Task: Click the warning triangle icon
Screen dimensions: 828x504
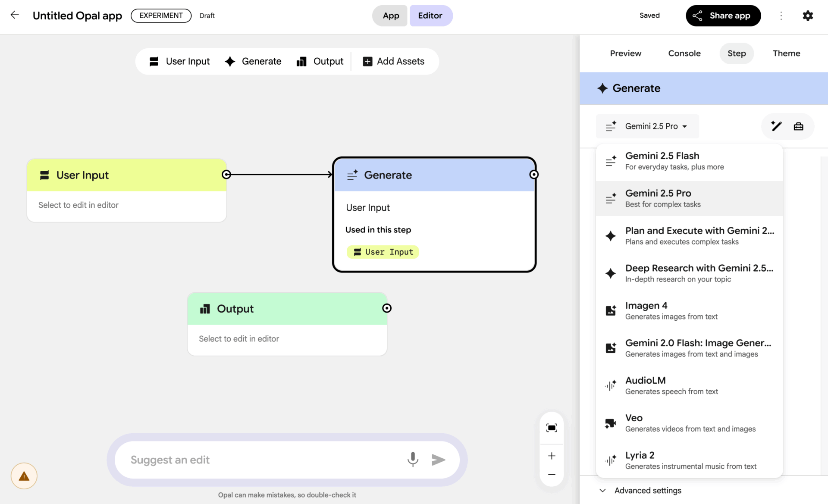Action: point(24,476)
